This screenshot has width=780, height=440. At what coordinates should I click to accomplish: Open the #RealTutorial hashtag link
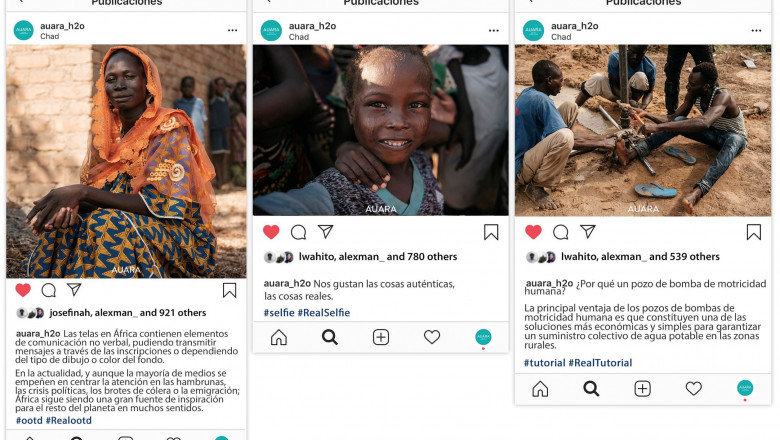click(x=600, y=363)
